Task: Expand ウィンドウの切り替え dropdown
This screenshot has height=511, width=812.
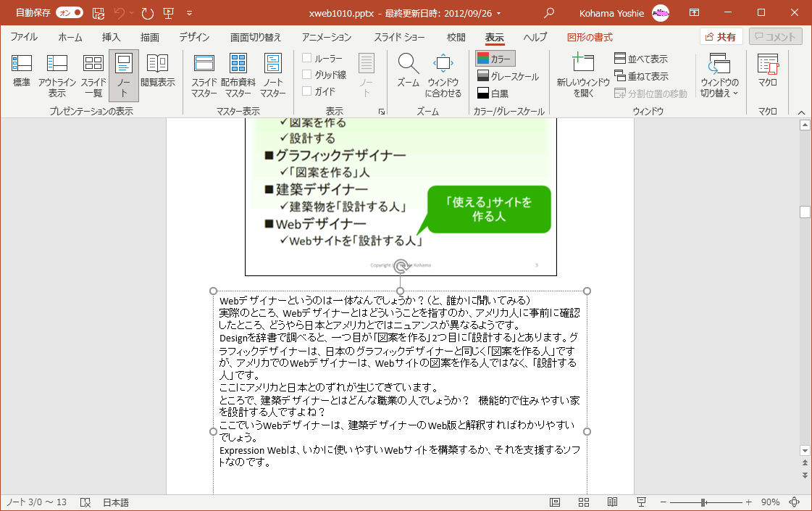Action: (719, 75)
